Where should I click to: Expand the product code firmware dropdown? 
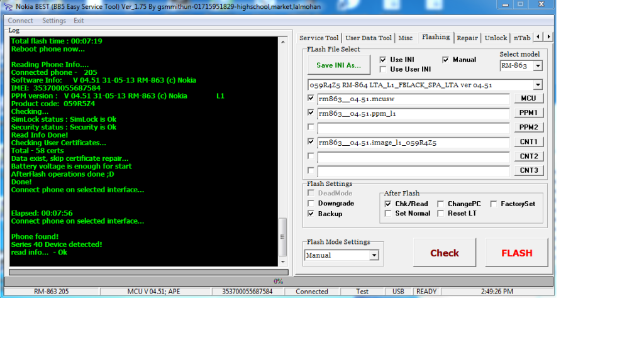pos(537,85)
